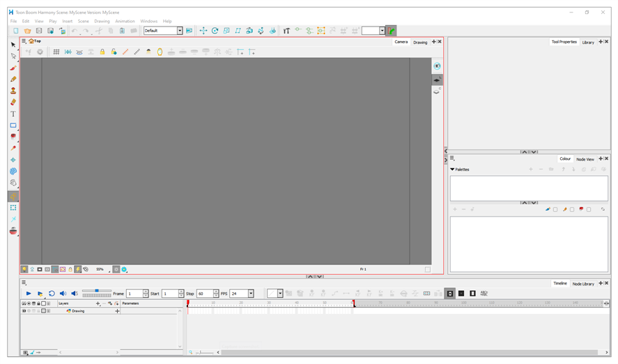Toggle the eye preview button in Camera view
This screenshot has width=618, height=364.
point(437,66)
